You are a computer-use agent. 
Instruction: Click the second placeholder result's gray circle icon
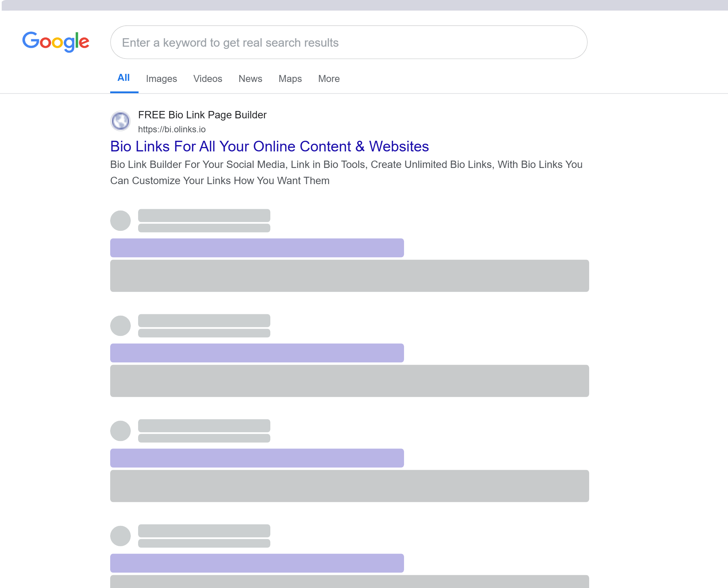[120, 326]
